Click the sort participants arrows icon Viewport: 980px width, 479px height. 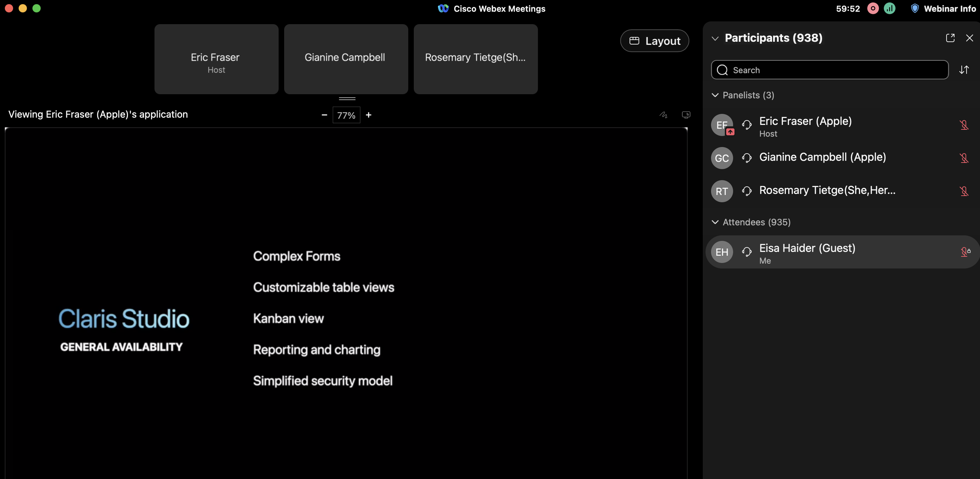964,70
